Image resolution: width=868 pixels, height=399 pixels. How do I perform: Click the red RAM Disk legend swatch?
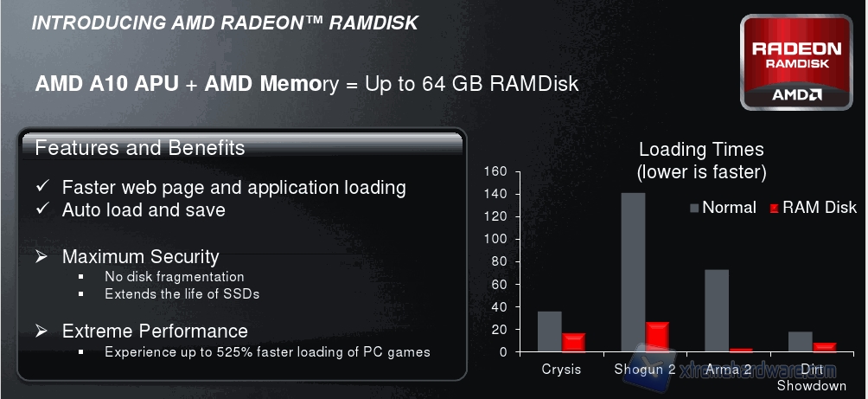[x=775, y=208]
